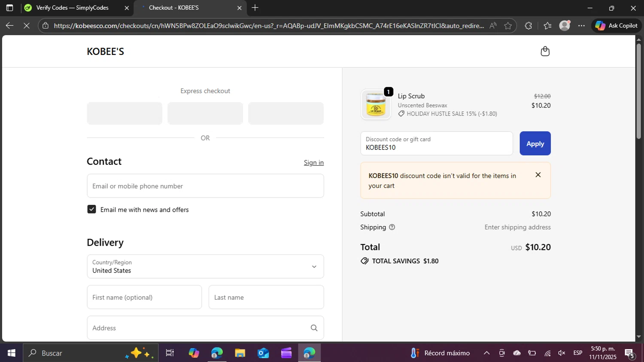Open the notification center icon
The width and height of the screenshot is (644, 362).
(x=630, y=353)
